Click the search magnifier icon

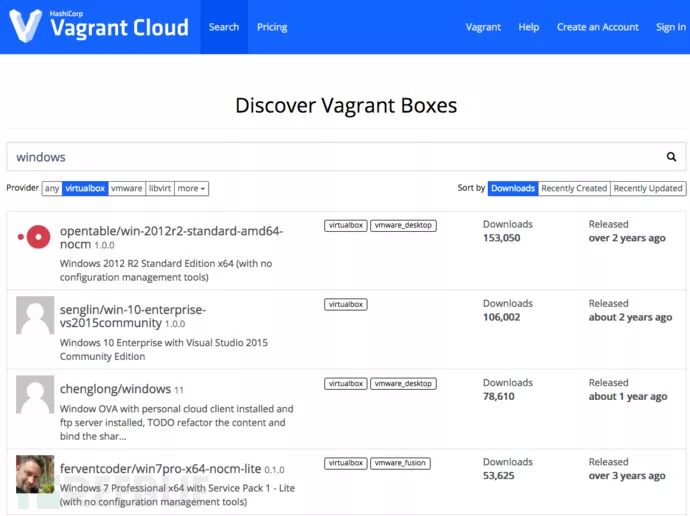672,157
